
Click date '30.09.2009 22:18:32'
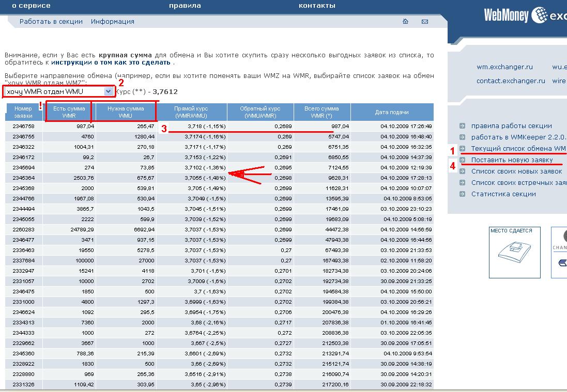406,384
